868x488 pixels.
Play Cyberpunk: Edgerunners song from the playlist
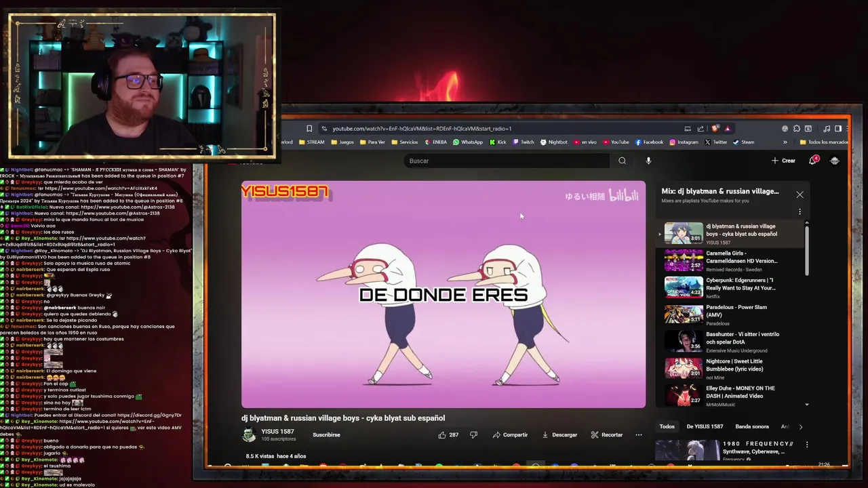point(730,287)
